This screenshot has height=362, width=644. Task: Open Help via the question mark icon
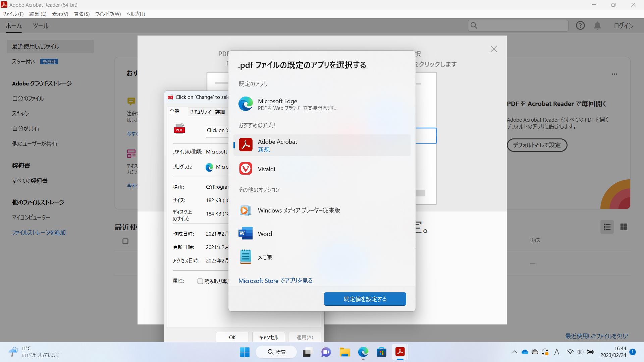click(580, 25)
